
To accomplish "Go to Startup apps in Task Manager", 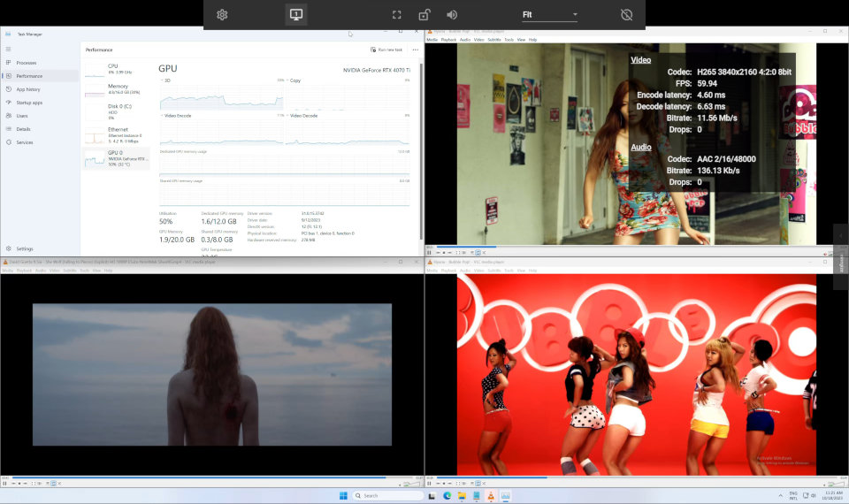I will [x=31, y=103].
